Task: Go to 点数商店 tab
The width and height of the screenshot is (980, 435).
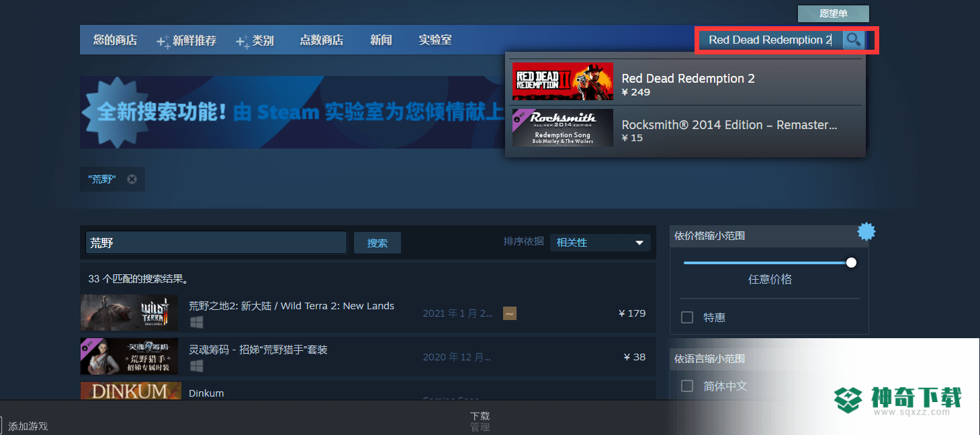Action: (x=321, y=40)
